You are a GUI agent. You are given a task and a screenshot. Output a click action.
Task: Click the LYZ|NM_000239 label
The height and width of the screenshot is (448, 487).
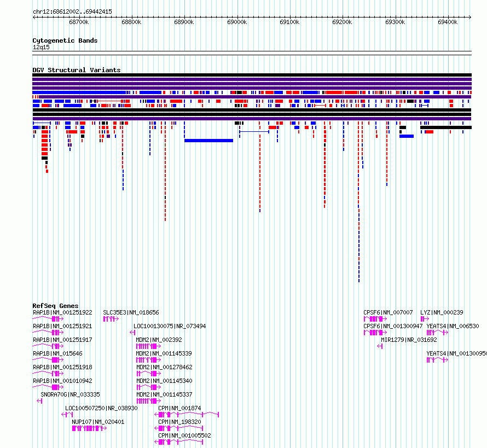tap(442, 312)
